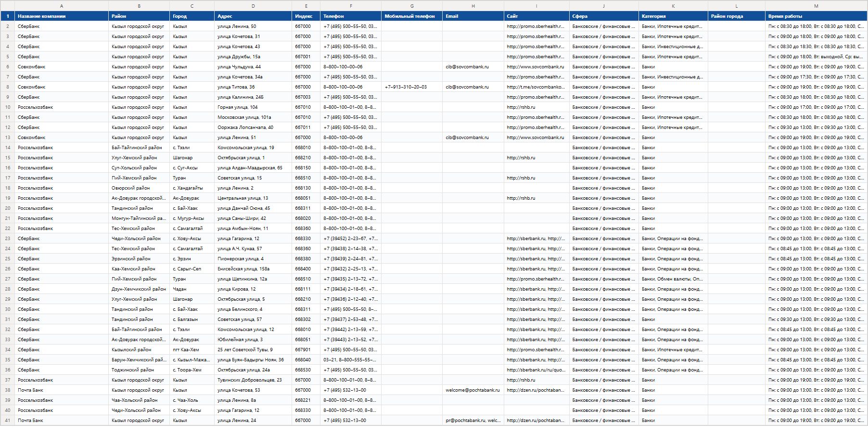Select the address cell 'улица Чульдума, 44'
868x434 pixels.
(253, 67)
